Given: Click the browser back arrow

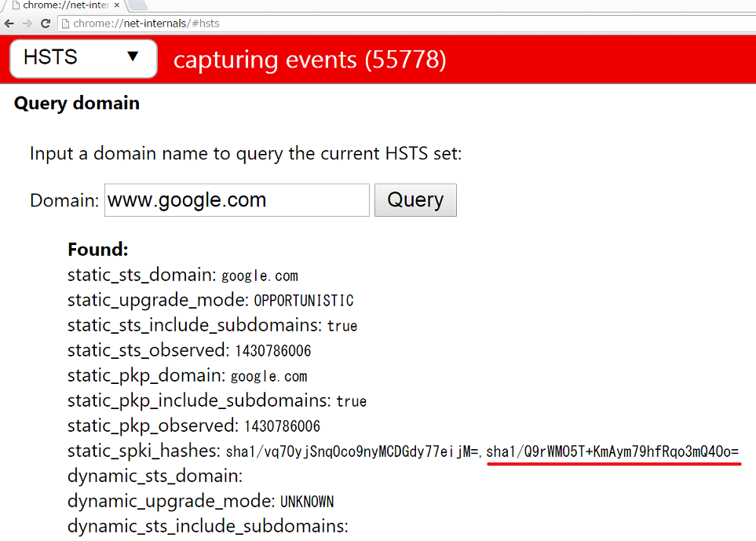Looking at the screenshot, I should point(9,23).
